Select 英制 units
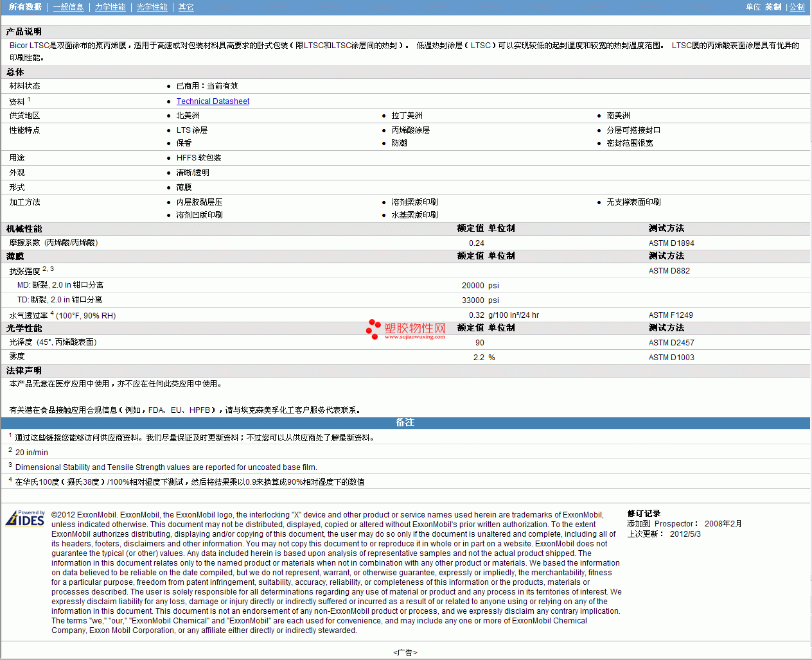Viewport: 812px width, 660px height. tap(773, 7)
